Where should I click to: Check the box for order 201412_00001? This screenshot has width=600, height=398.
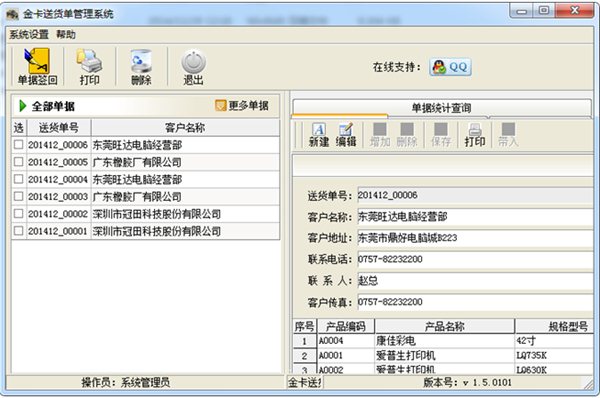click(18, 231)
